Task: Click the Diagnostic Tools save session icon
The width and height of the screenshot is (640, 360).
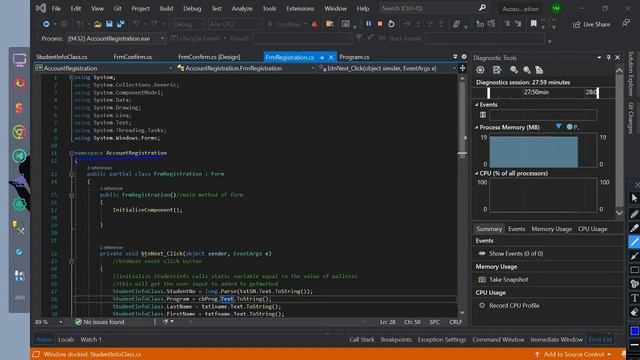Action: coord(497,70)
